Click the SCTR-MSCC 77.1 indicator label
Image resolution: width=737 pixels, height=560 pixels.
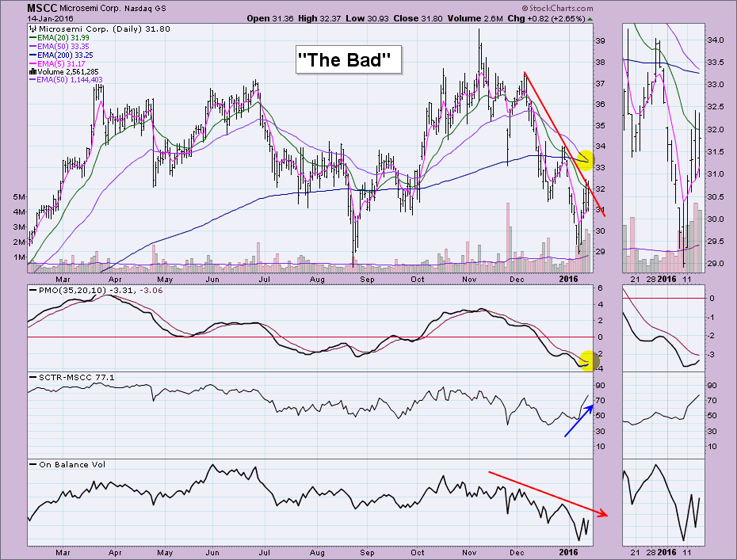(x=72, y=377)
